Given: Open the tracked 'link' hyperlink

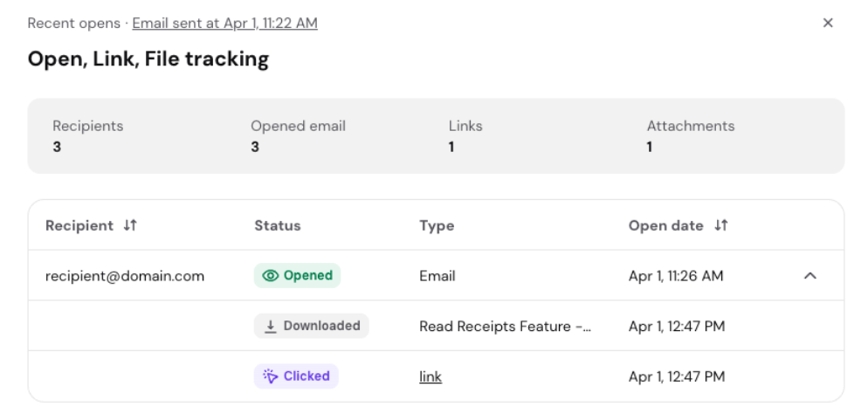Looking at the screenshot, I should (431, 377).
